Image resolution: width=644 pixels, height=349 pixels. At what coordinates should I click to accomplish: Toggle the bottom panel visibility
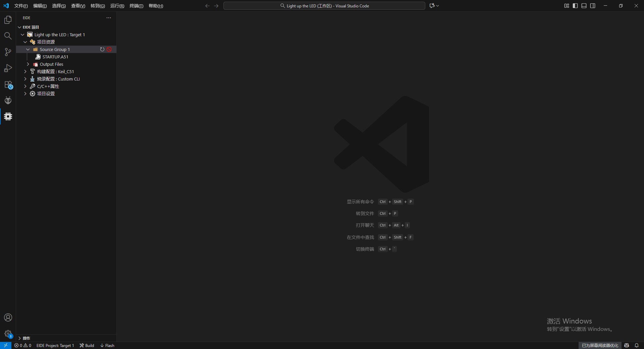pos(584,6)
